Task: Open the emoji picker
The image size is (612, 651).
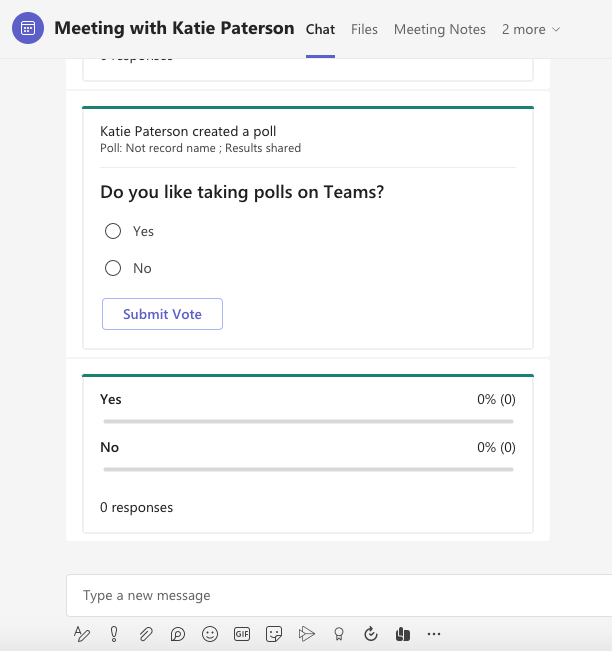Action: tap(210, 633)
